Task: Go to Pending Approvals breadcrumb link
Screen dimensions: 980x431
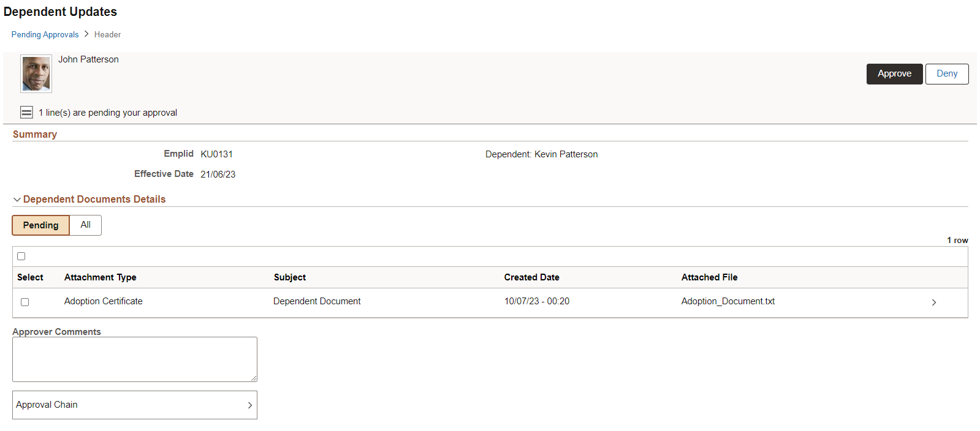Action: point(45,34)
